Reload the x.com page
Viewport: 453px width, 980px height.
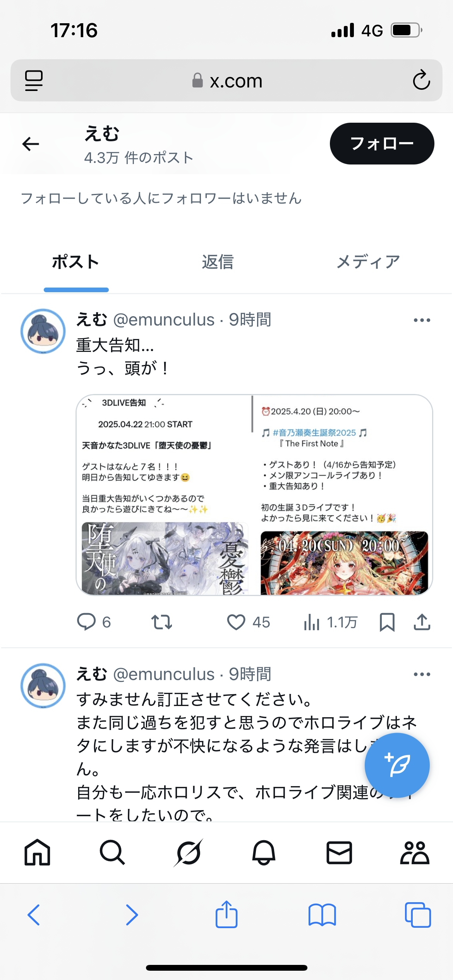click(421, 80)
